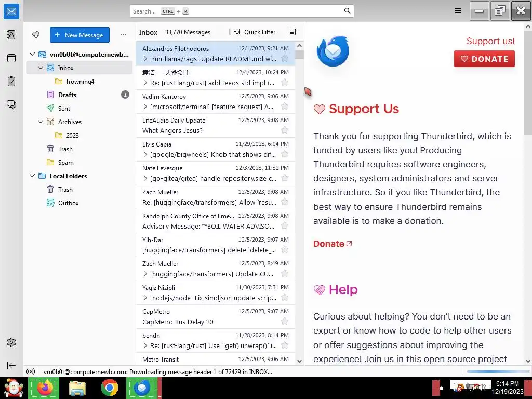
Task: Open the Tasks space
Action: (x=11, y=82)
